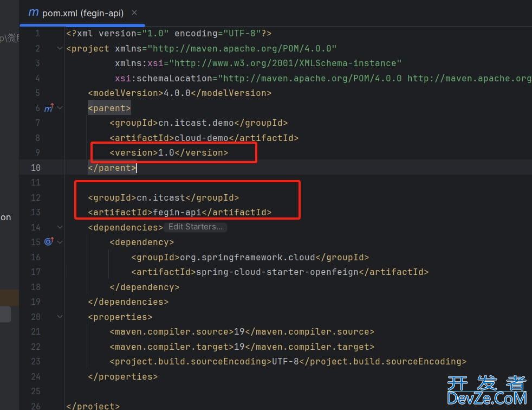Click the parent POM gutter icon on line 6
532x410 pixels.
click(49, 108)
